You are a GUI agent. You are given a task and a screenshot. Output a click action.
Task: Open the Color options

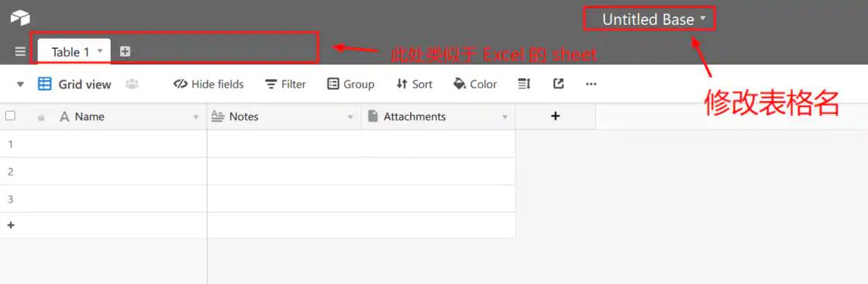(475, 85)
